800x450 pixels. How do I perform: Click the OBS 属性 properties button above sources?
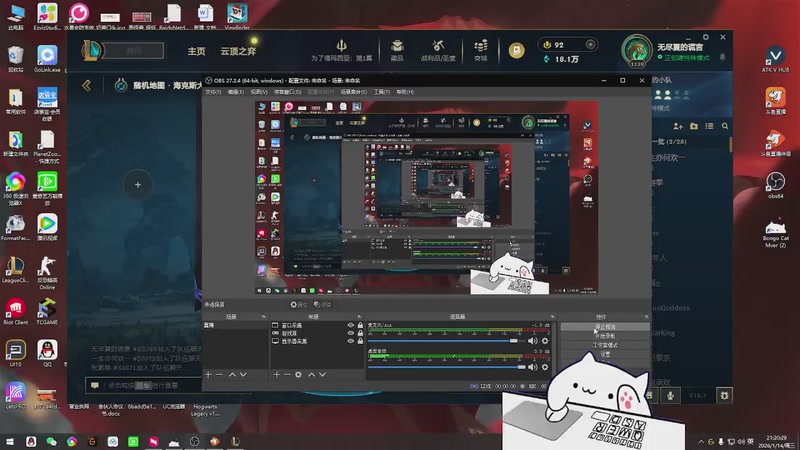(298, 305)
